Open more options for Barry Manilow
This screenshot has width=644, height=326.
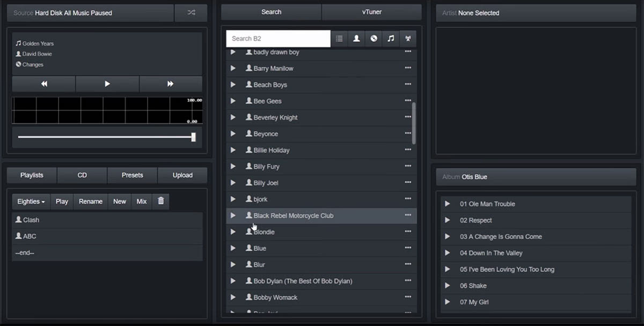(408, 68)
